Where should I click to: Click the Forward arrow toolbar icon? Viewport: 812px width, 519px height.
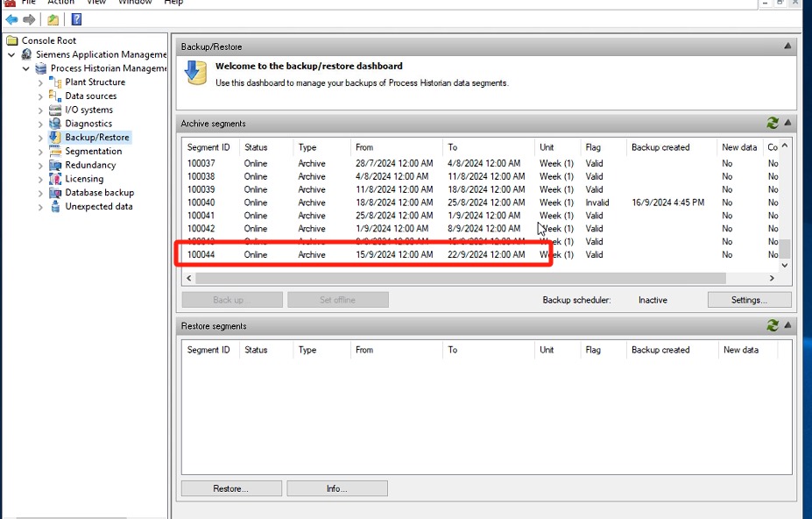[29, 19]
